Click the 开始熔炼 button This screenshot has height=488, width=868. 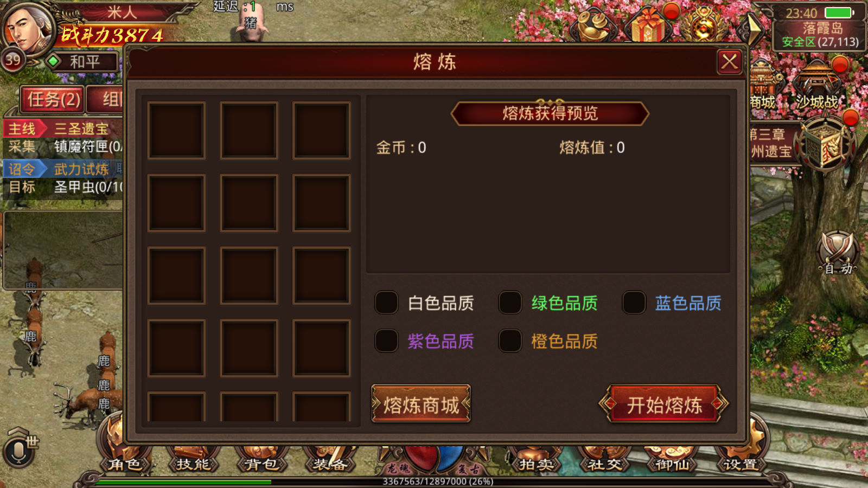click(664, 404)
